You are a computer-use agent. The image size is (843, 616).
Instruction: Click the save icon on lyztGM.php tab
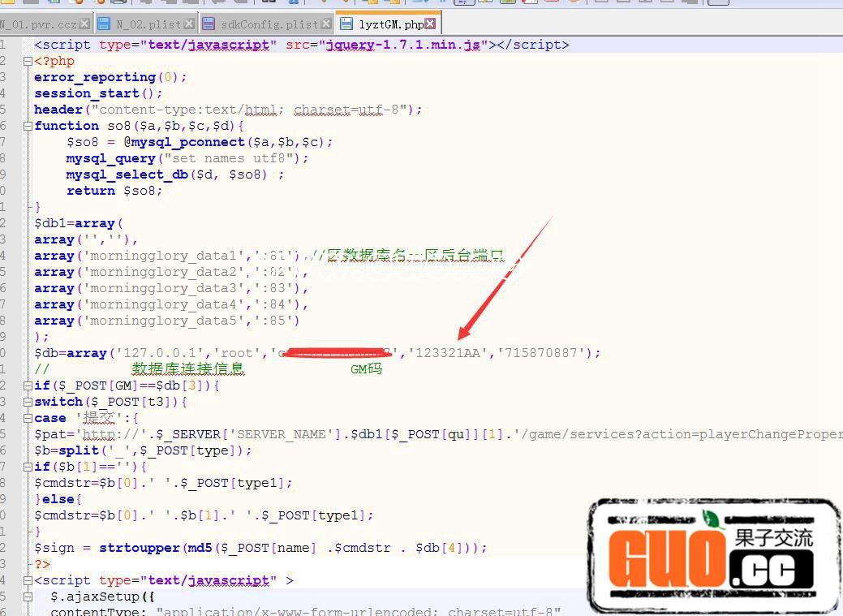(346, 24)
